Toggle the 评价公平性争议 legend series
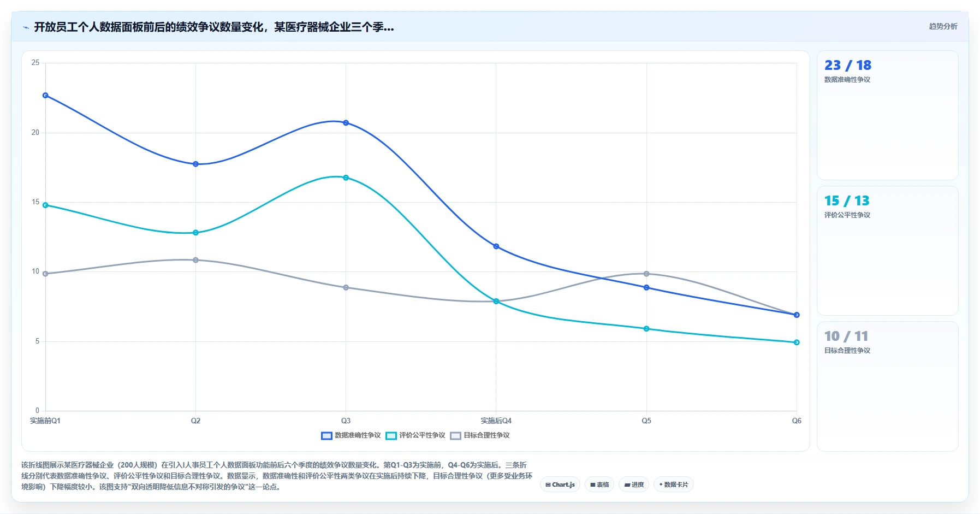Screen dimensions: 980x514 coord(415,435)
